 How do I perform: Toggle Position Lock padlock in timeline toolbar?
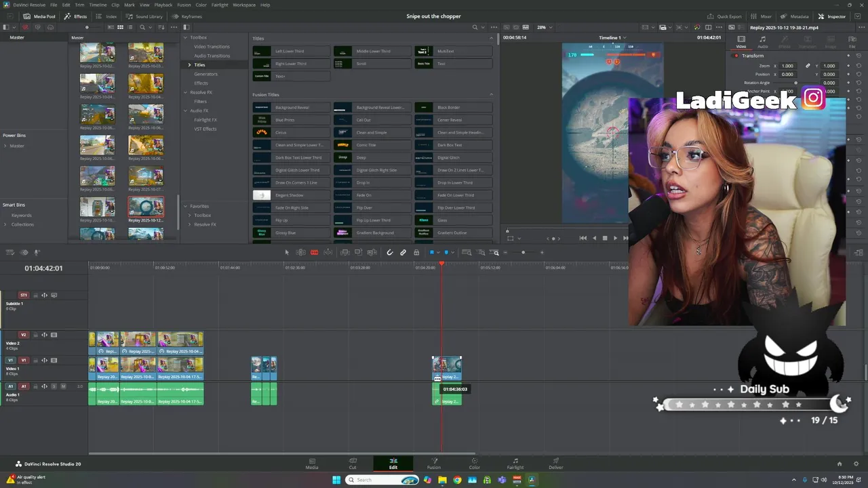416,252
